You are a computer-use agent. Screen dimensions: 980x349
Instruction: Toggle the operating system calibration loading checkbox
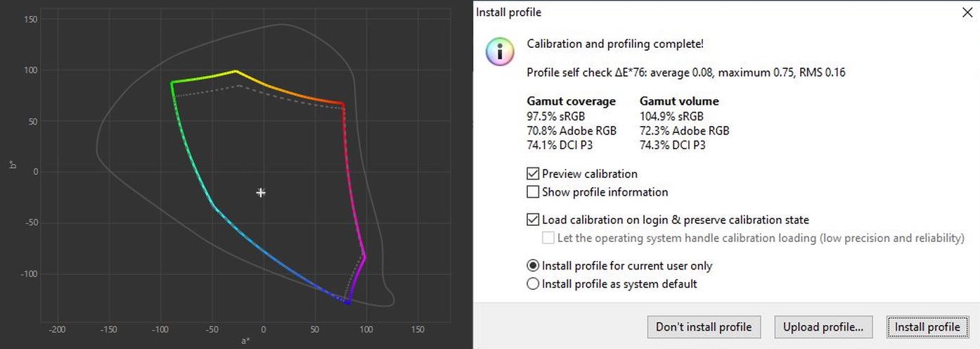(548, 238)
